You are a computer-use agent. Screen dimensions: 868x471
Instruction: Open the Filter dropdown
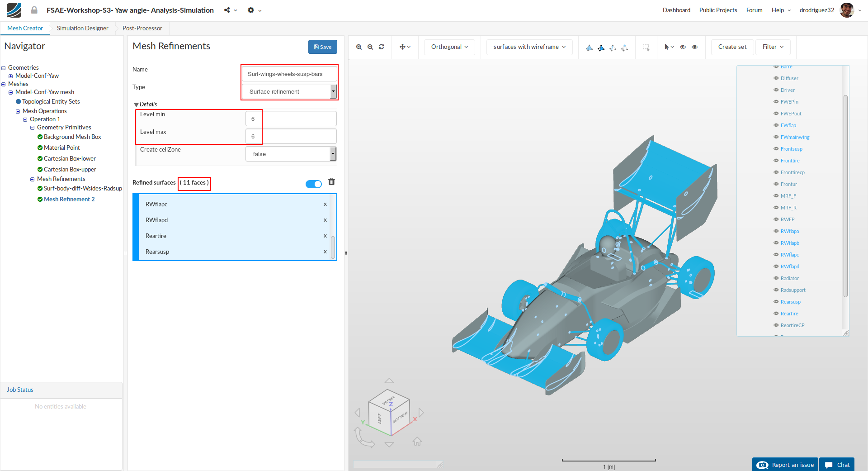[x=773, y=47]
